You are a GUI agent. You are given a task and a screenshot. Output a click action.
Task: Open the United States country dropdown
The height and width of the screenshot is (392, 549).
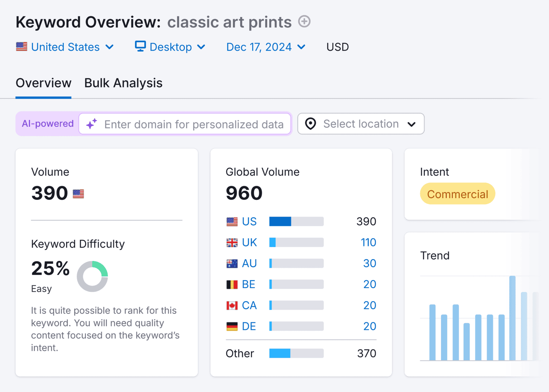65,47
